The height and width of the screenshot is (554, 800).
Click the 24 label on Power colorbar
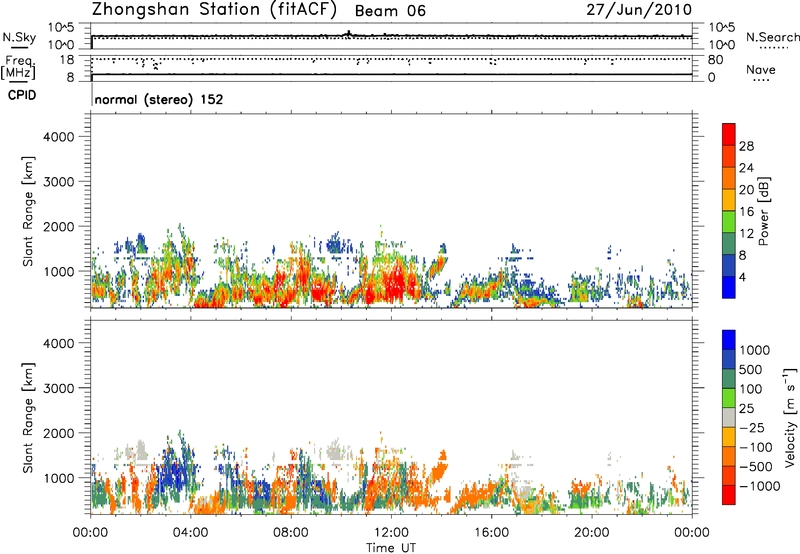pyautogui.click(x=746, y=168)
